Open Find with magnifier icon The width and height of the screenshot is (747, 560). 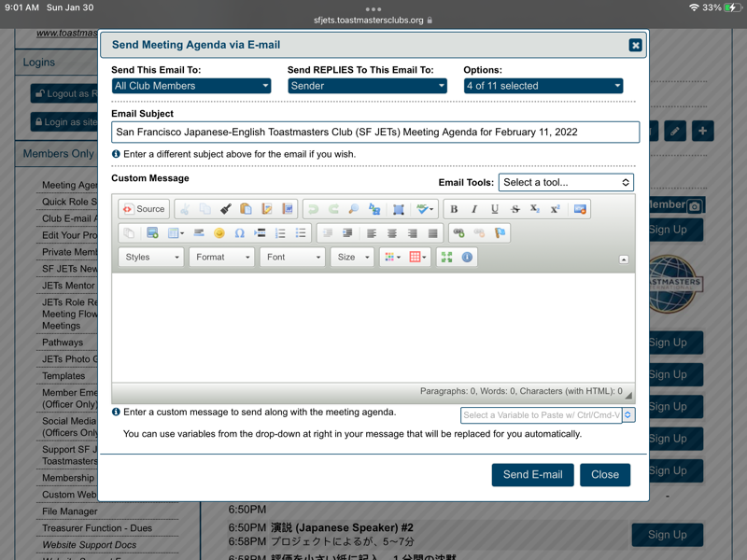tap(354, 209)
